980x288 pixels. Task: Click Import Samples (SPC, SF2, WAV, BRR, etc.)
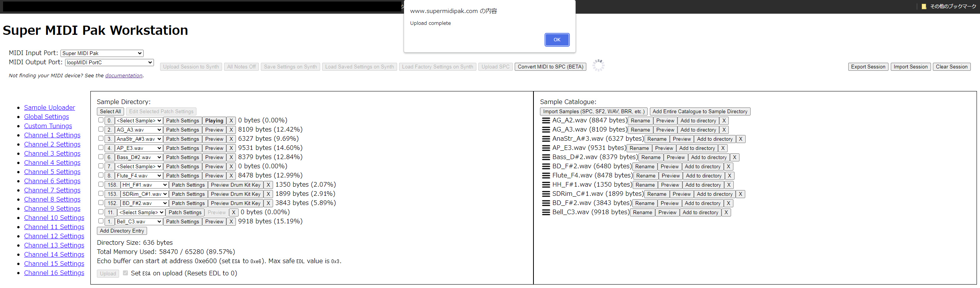(x=594, y=112)
